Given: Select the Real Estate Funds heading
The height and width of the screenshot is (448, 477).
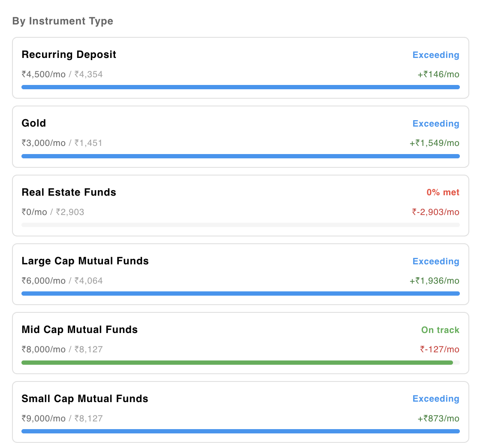Looking at the screenshot, I should 69,192.
